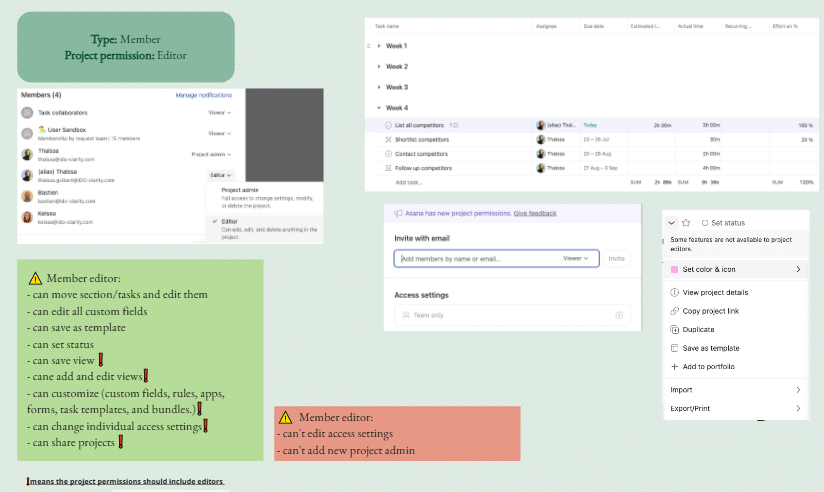Click Bastien's avatar in members list
824x492 pixels.
click(x=27, y=197)
